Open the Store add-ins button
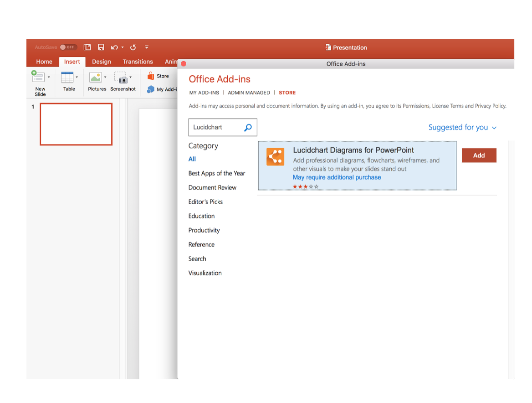The width and height of the screenshot is (532, 403). pyautogui.click(x=158, y=76)
